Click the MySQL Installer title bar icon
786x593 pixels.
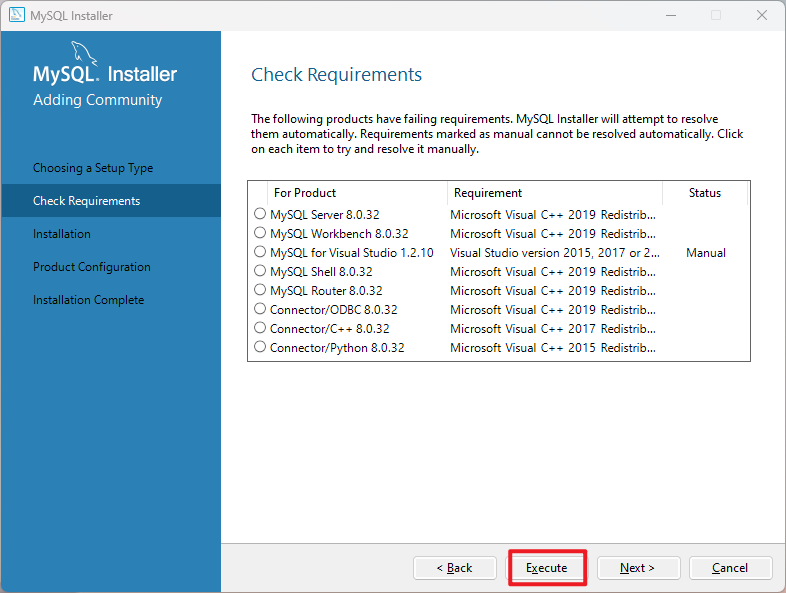16,16
